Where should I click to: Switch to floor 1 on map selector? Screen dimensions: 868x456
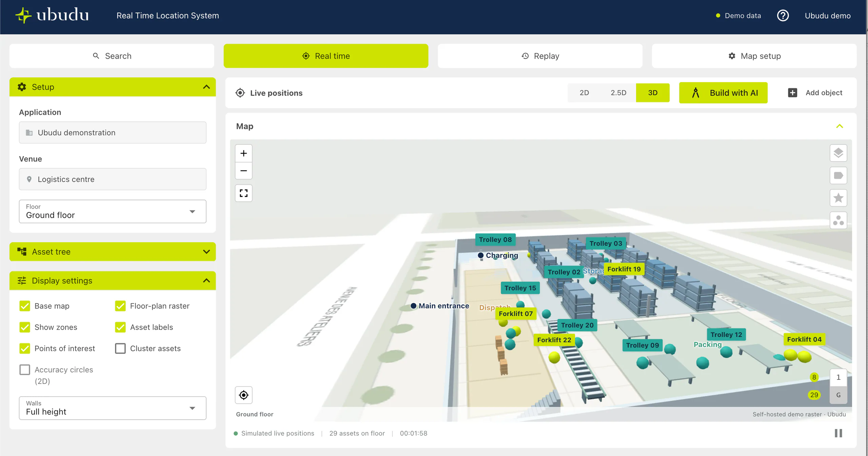[838, 377]
